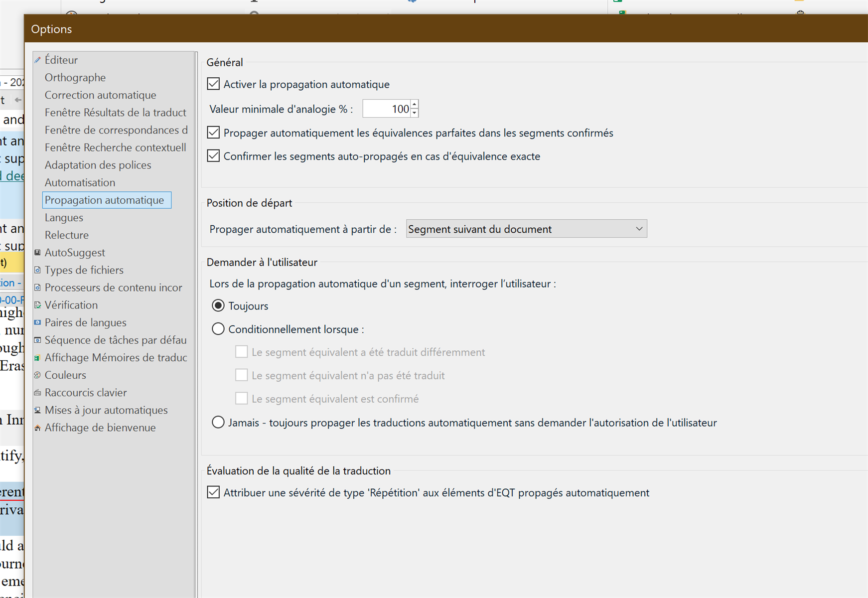Click the Paires de langues globe icon
The width and height of the screenshot is (868, 598).
tap(38, 322)
